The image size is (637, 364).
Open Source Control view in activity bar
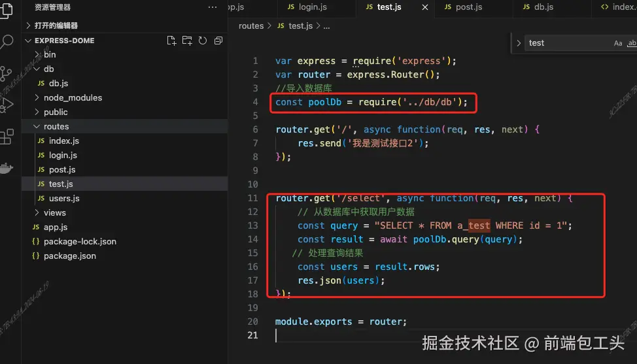[6, 73]
